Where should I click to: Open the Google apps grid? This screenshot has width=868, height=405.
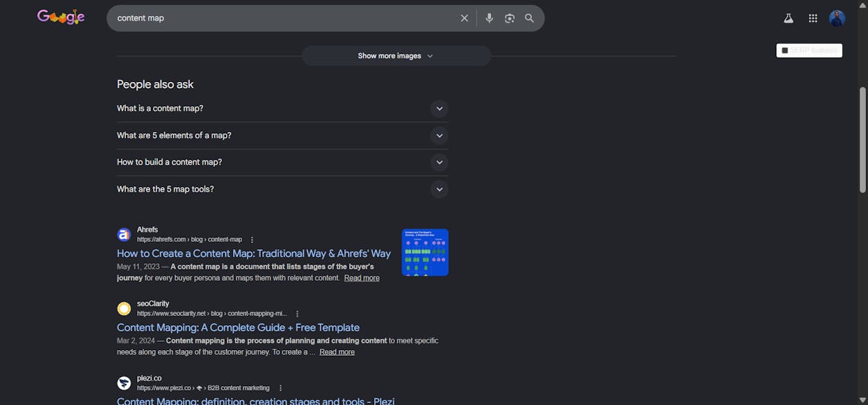click(812, 19)
